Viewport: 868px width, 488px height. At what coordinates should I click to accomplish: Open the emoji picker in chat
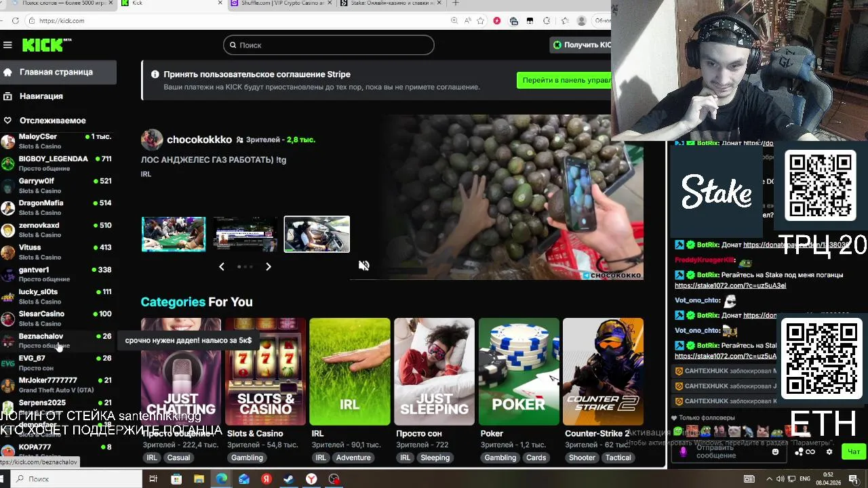pyautogui.click(x=775, y=452)
